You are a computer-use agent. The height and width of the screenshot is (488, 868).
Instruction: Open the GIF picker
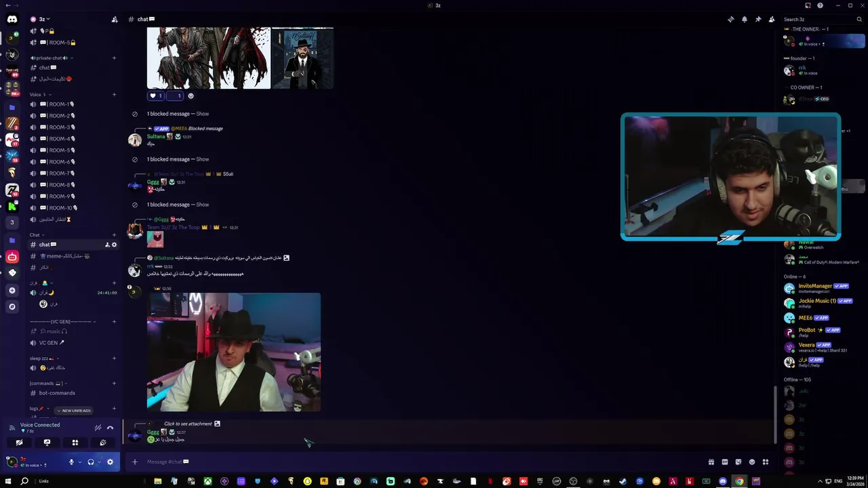click(725, 462)
